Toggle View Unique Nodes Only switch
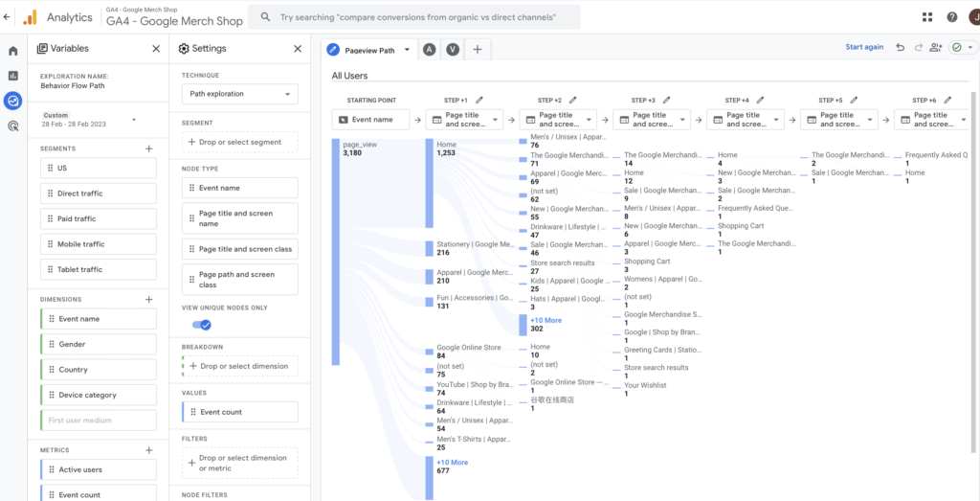This screenshot has height=501, width=980. tap(202, 325)
